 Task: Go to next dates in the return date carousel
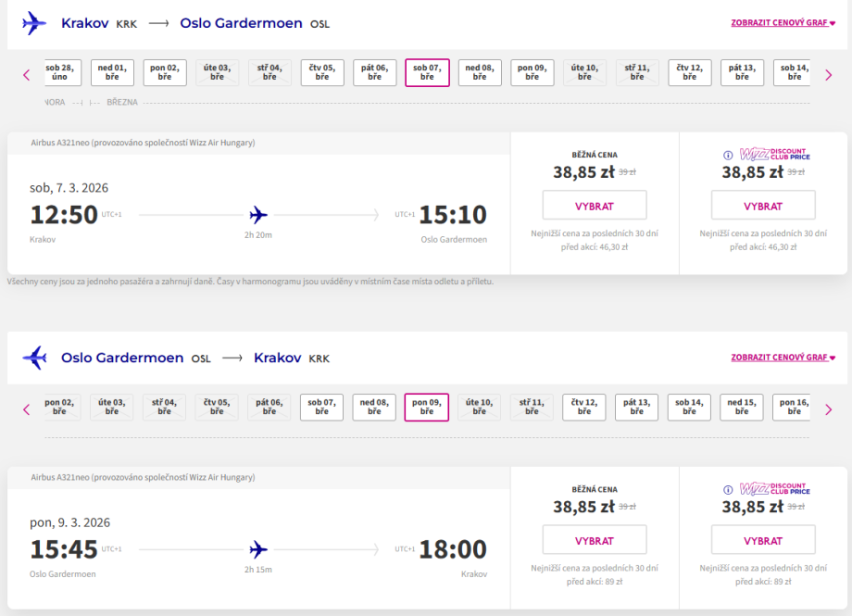click(x=828, y=409)
